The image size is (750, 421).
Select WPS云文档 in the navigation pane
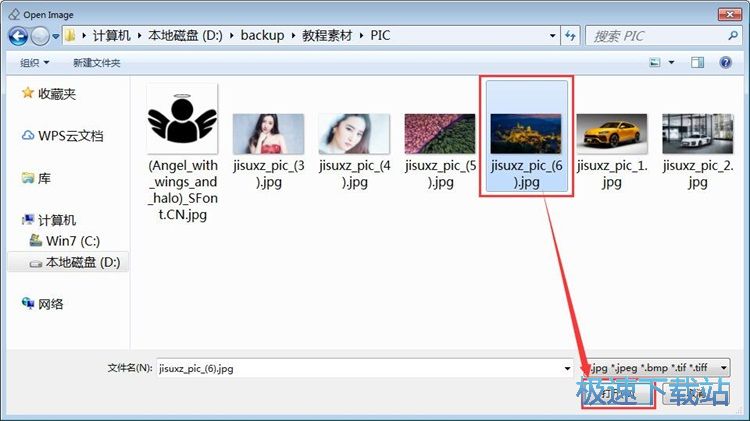pos(70,136)
